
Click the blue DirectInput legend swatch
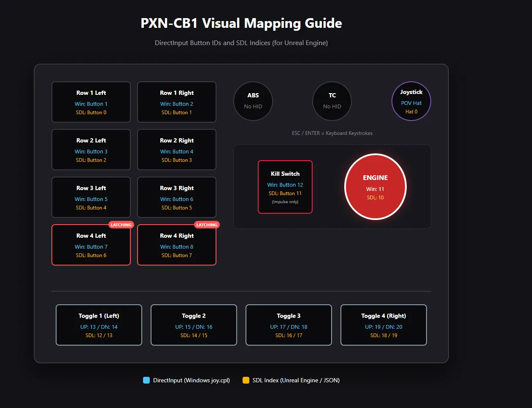(146, 380)
